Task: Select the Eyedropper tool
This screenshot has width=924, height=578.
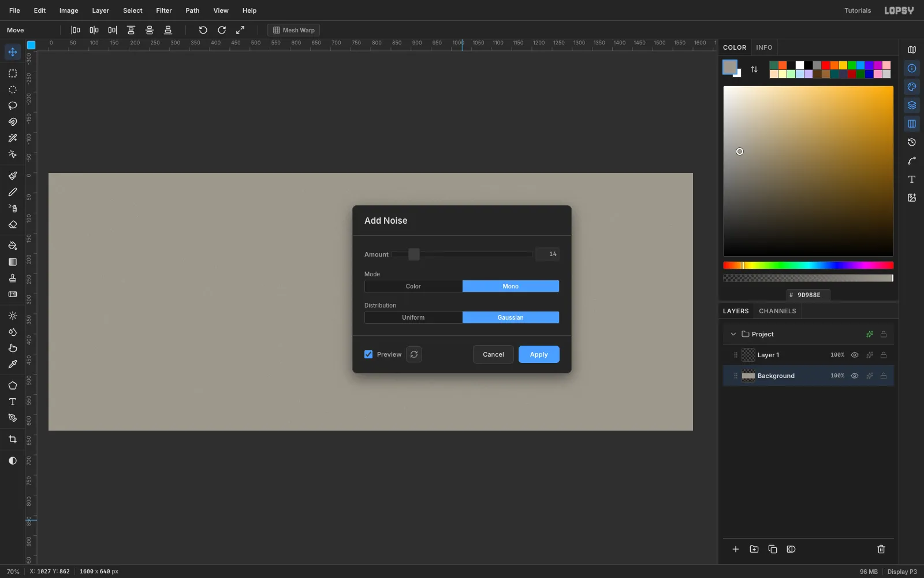Action: [13, 364]
